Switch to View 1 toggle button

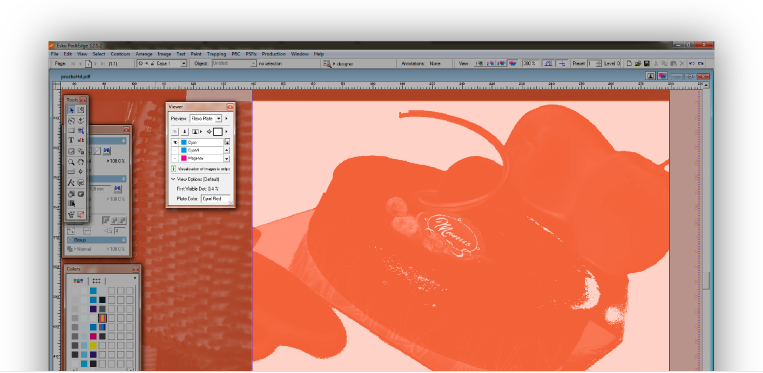[479, 63]
